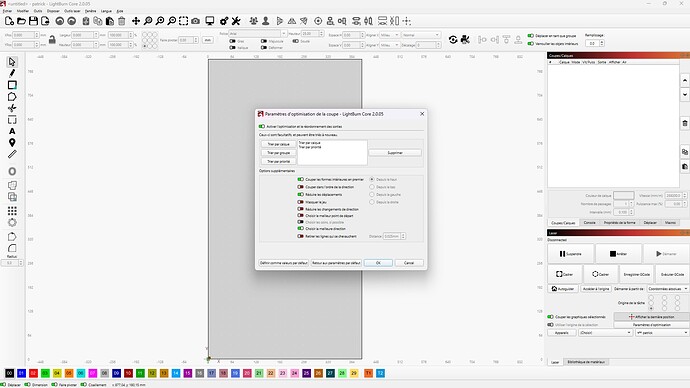Open settings with the gears icon
Screen dimensions: 690x388
224,21
